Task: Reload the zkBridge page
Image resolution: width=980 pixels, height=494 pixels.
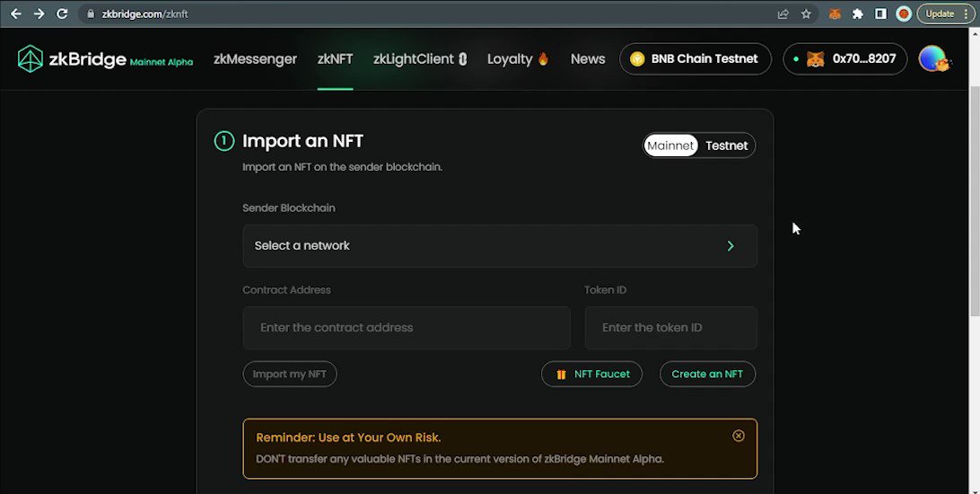Action: [x=62, y=13]
